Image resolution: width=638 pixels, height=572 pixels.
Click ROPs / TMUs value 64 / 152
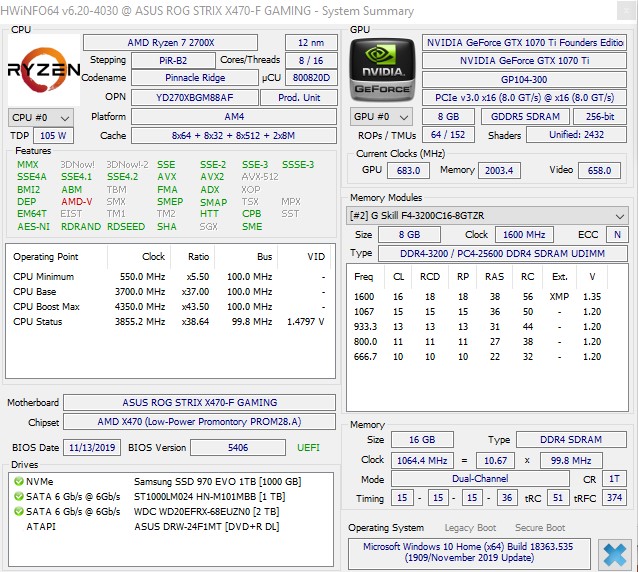point(448,135)
